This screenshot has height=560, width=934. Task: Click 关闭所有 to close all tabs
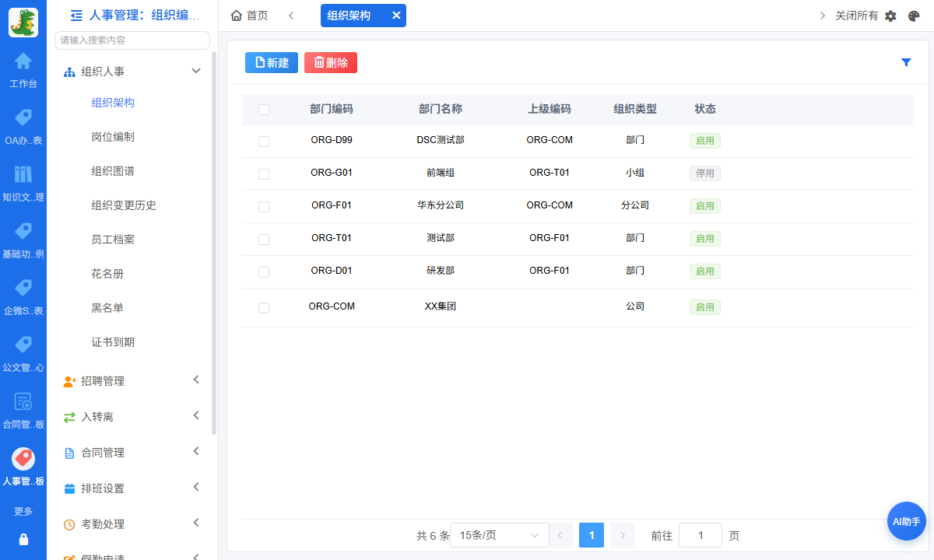point(856,16)
